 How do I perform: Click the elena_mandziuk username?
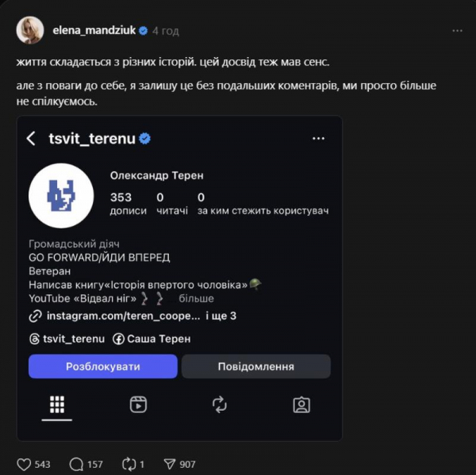[x=94, y=31]
